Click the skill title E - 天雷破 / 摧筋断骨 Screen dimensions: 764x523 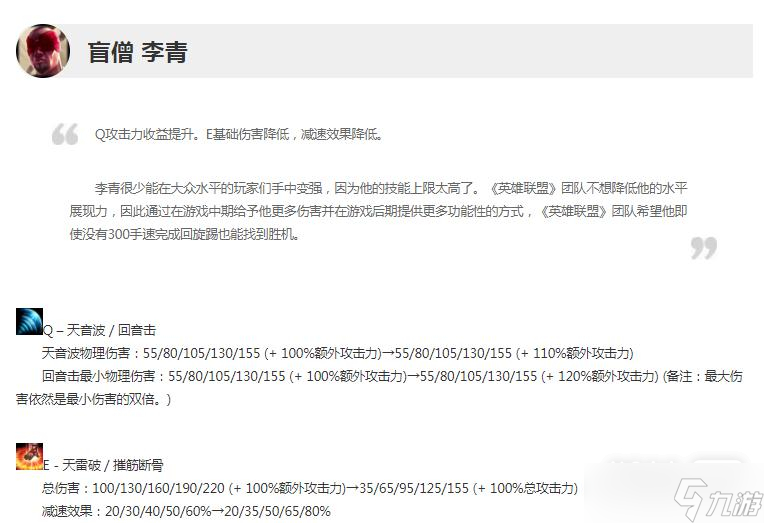pyautogui.click(x=103, y=465)
